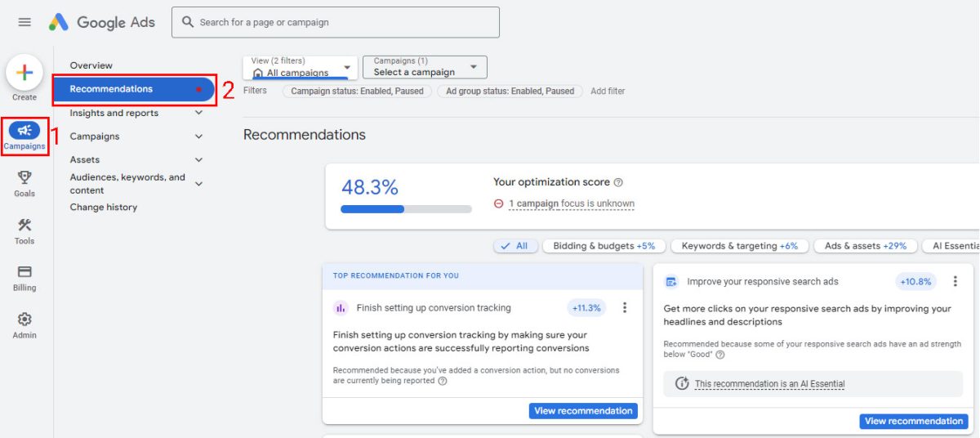Open more options for responsive search ads card

point(955,281)
